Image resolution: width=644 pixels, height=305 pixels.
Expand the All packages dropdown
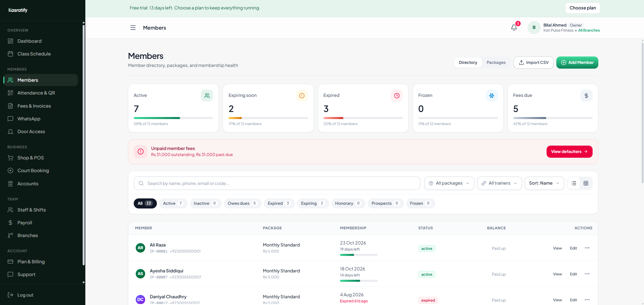coord(449,183)
